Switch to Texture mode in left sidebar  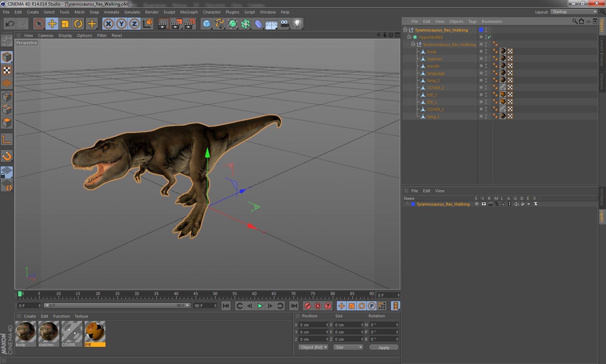coord(7,70)
